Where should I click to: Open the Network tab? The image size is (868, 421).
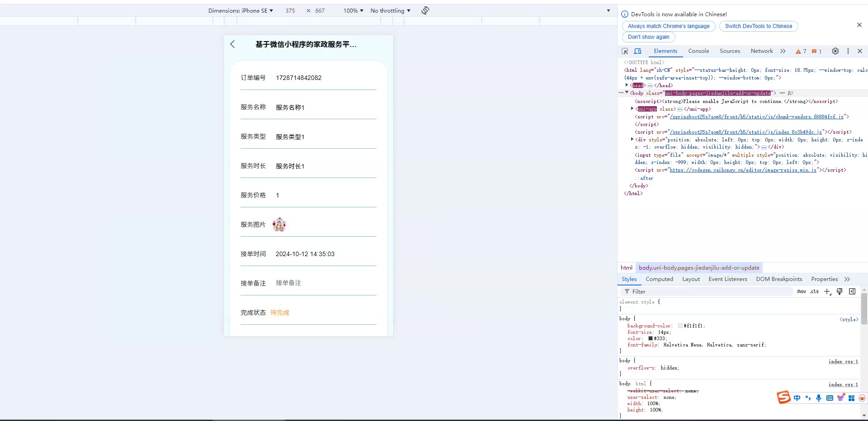[762, 51]
